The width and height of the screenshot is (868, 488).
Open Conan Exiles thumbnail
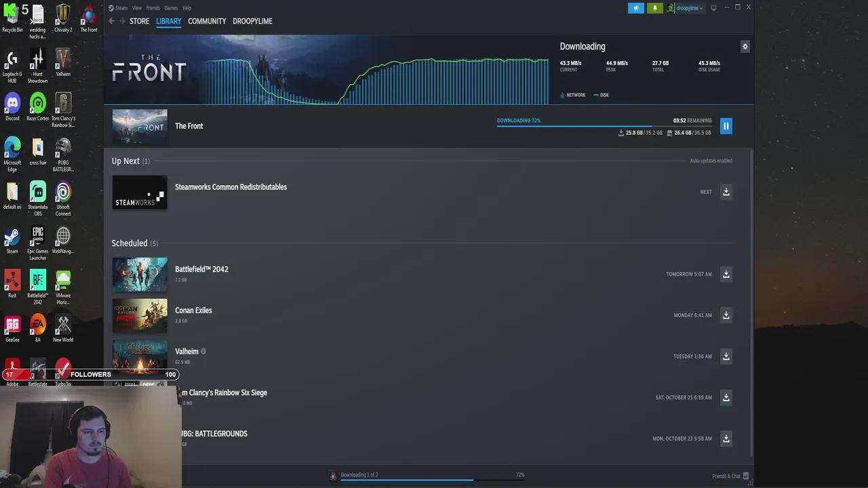click(140, 316)
